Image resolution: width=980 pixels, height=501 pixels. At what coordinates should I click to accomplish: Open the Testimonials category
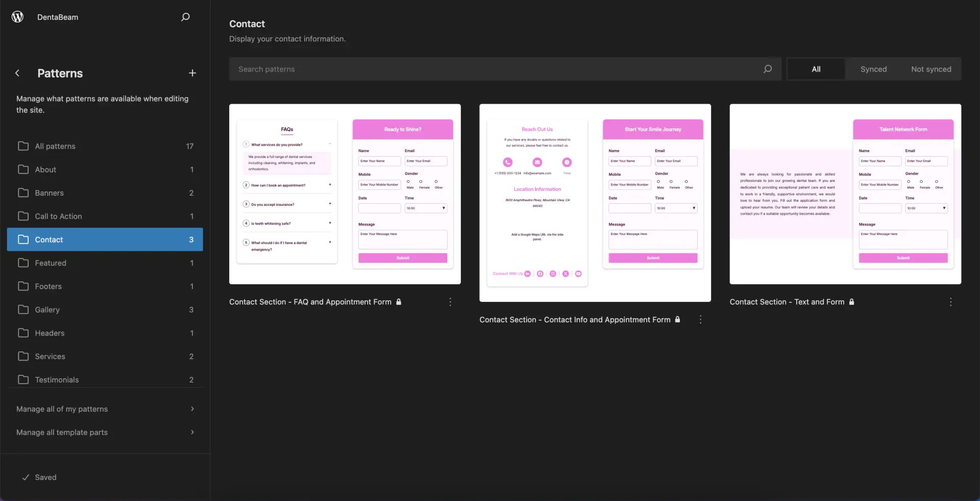(x=105, y=379)
